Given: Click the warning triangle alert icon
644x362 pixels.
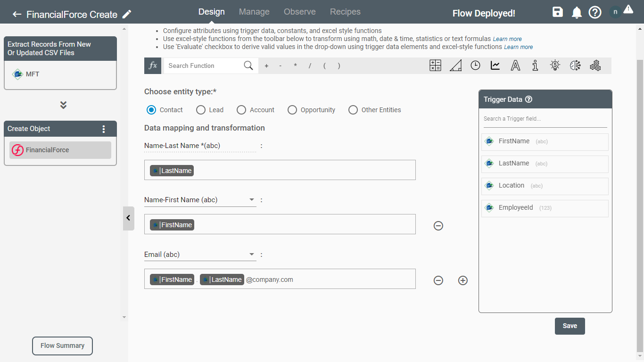Looking at the screenshot, I should pyautogui.click(x=628, y=9).
